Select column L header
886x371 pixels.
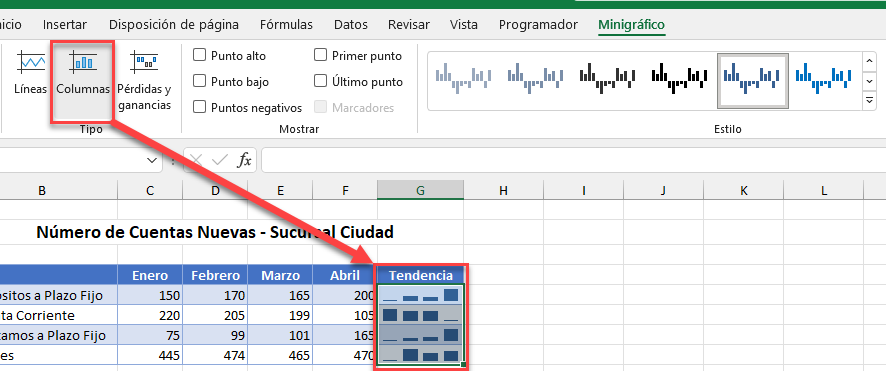[824, 191]
